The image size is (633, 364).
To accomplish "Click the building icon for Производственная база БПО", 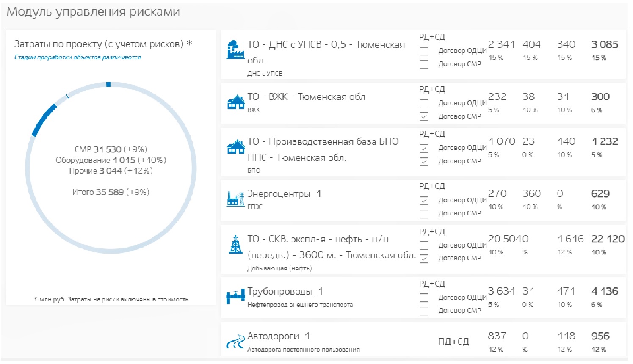I will pyautogui.click(x=235, y=146).
